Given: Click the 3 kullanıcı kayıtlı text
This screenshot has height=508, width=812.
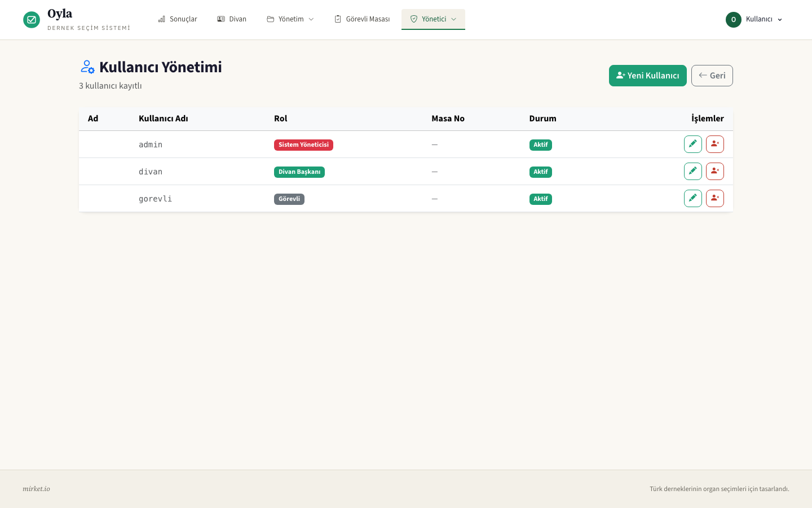Looking at the screenshot, I should [x=111, y=86].
